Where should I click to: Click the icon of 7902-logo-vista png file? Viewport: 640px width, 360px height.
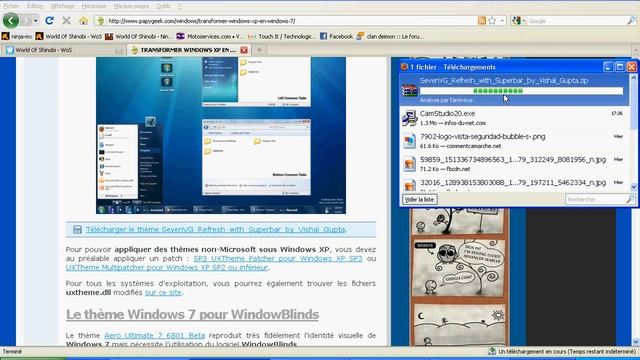coord(409,141)
